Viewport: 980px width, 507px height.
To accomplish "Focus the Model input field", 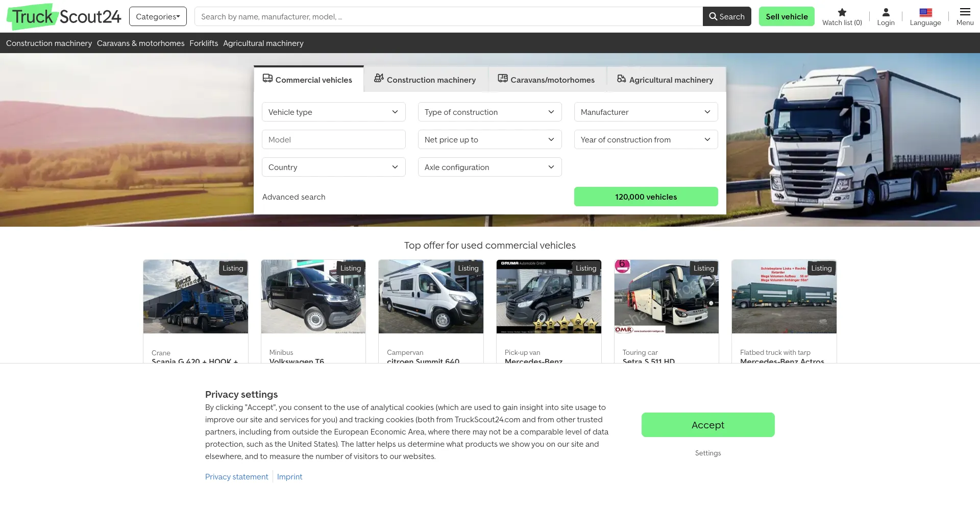I will (334, 139).
